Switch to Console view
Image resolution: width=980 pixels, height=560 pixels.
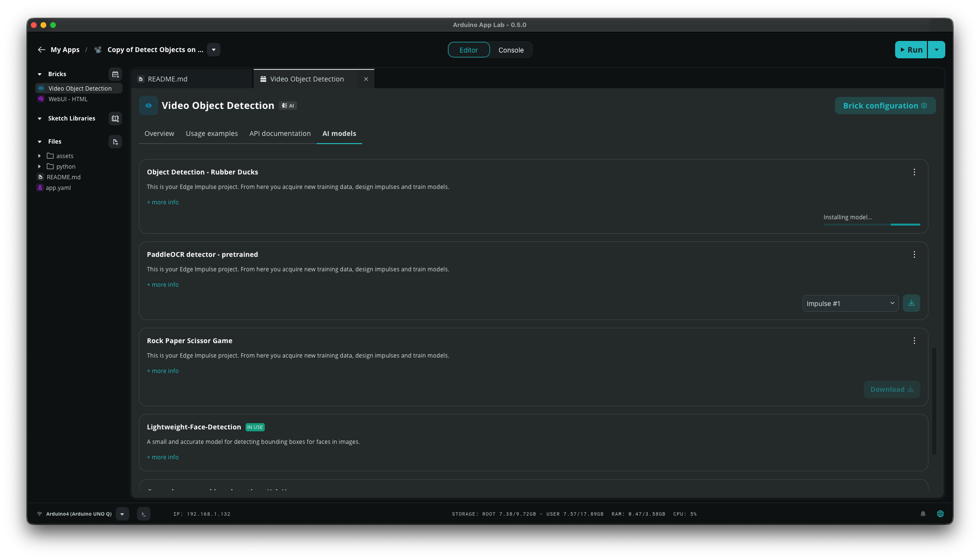tap(511, 50)
